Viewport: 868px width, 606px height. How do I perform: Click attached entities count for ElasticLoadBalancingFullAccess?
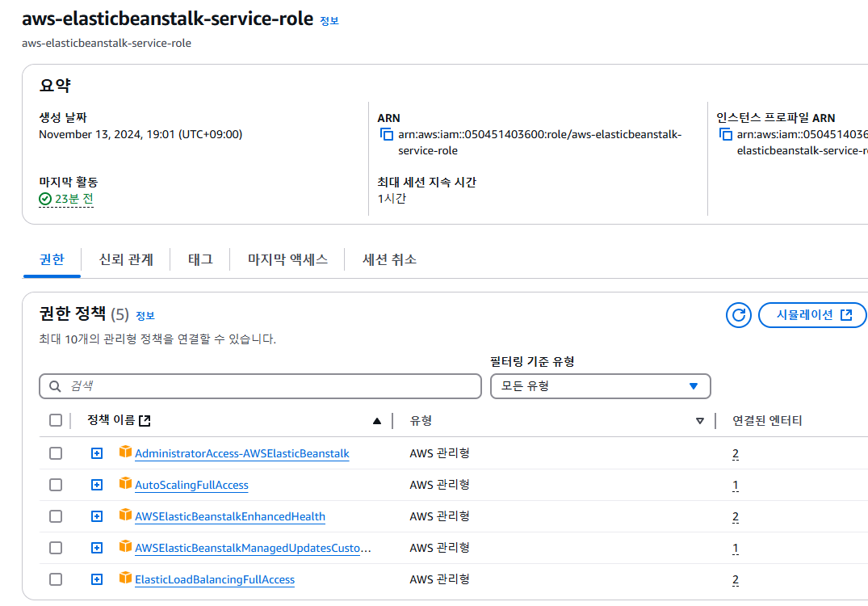[735, 580]
